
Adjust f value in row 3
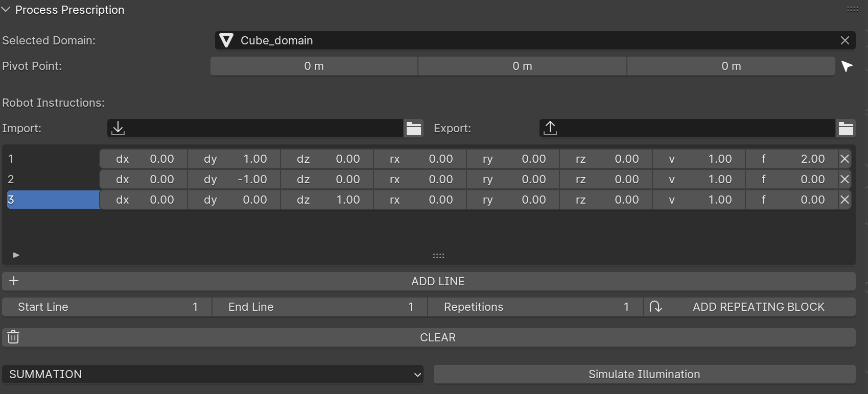tap(791, 200)
